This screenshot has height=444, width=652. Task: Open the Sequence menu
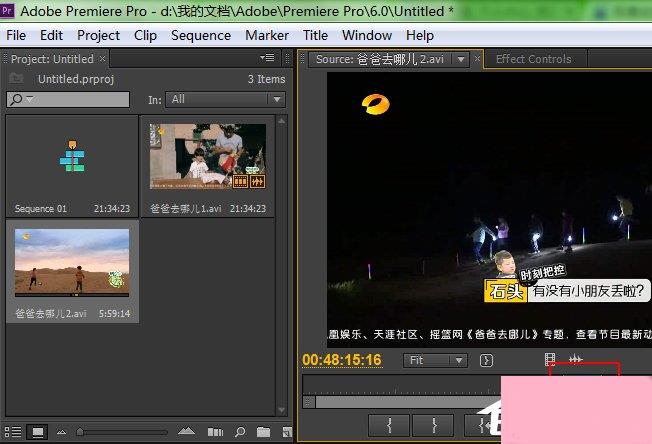[201, 35]
